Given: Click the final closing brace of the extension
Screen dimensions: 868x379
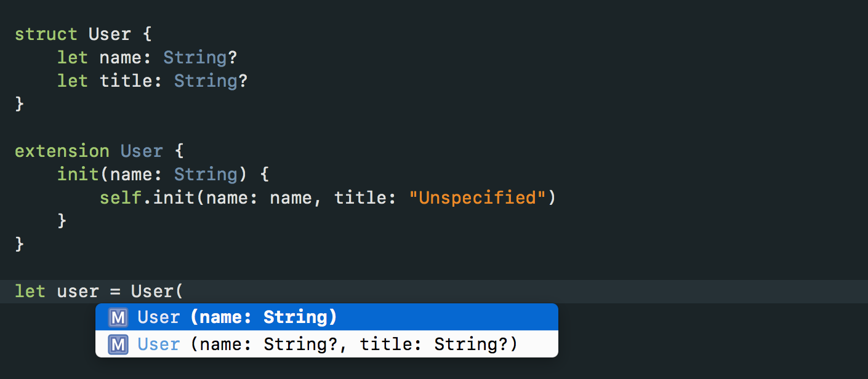Looking at the screenshot, I should point(19,244).
